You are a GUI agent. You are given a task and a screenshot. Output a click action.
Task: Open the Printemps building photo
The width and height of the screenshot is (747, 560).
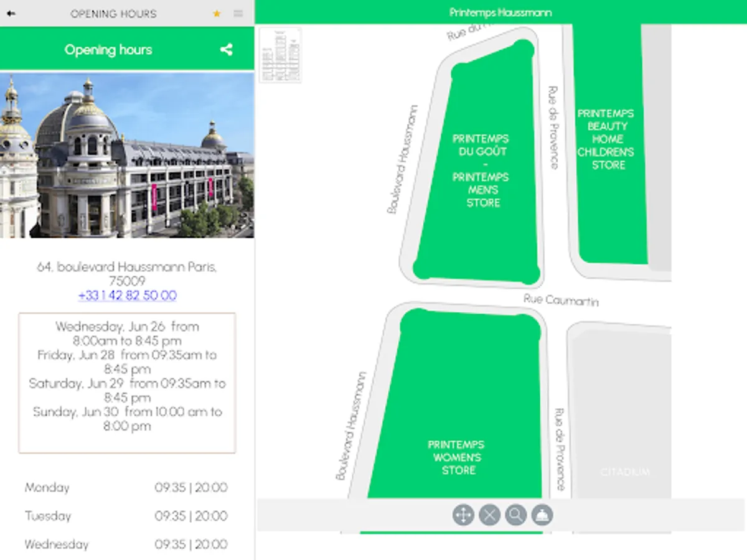pos(127,156)
